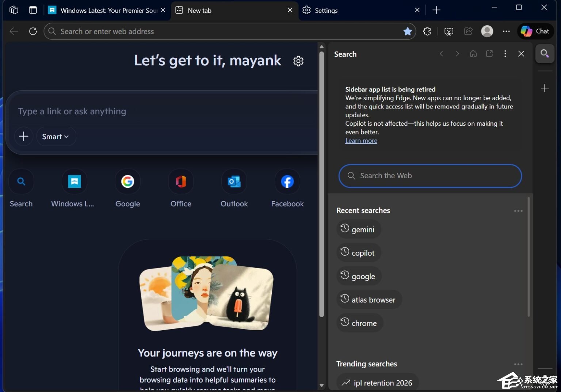Click the plus button in the compose box
This screenshot has height=392, width=561.
click(24, 136)
